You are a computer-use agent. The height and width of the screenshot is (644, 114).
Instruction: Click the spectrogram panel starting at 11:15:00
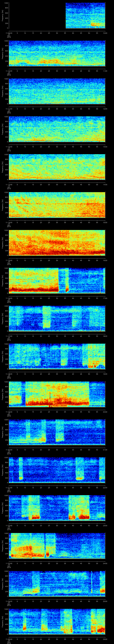(57, 243)
